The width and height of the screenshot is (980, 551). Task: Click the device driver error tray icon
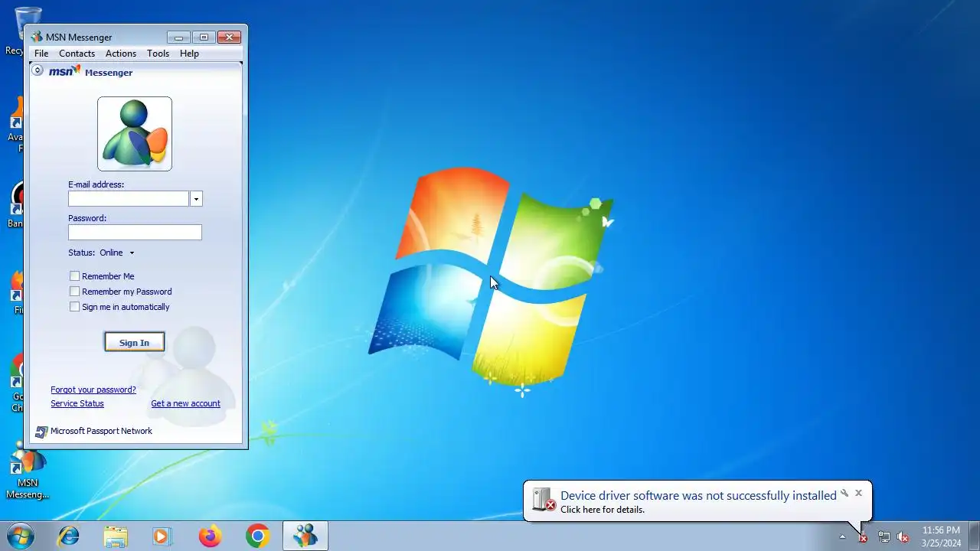point(862,537)
